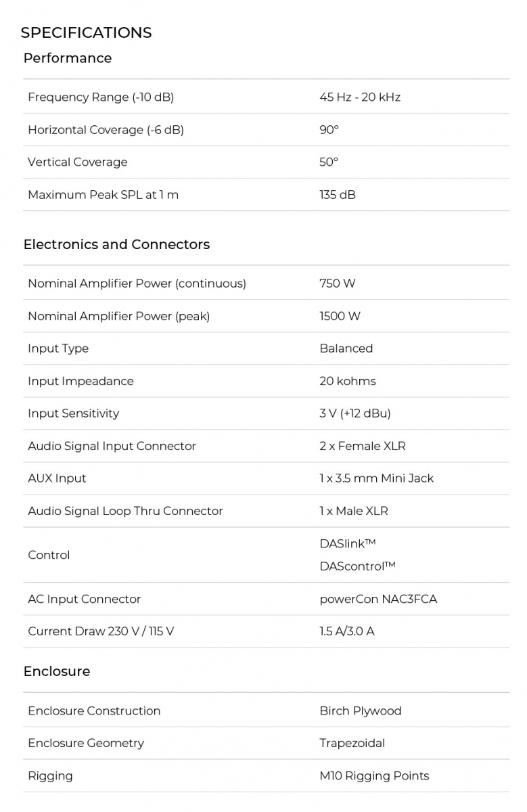Click the SPECIFICATIONS heading

86,32
